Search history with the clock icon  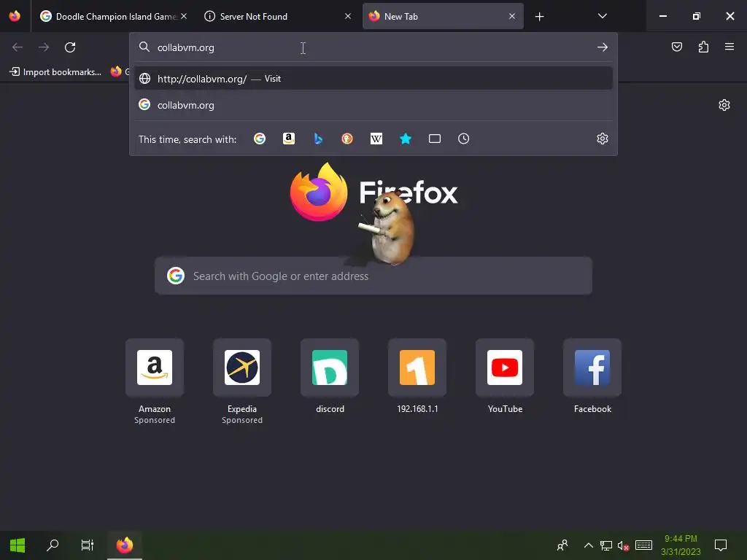(463, 139)
